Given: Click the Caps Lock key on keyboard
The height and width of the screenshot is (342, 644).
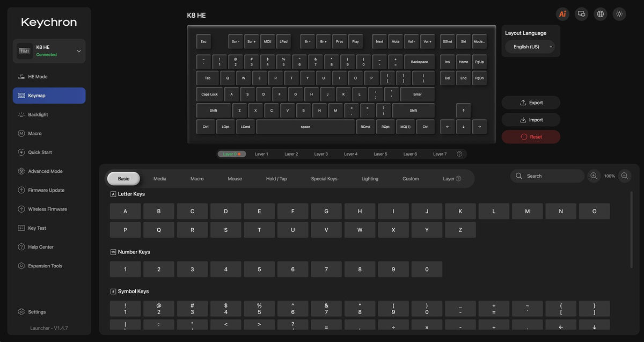Looking at the screenshot, I should click(x=210, y=94).
